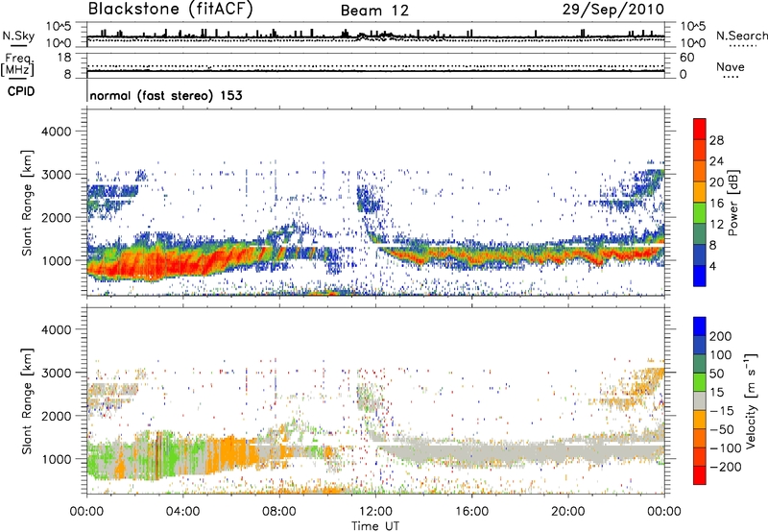Click the "16" Power colorbar tick label
768x532 pixels.
[x=716, y=204]
